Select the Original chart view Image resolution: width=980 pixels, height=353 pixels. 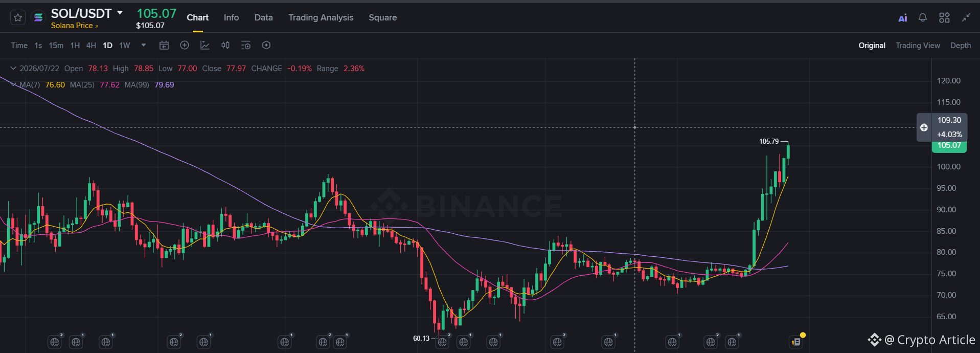coord(872,46)
